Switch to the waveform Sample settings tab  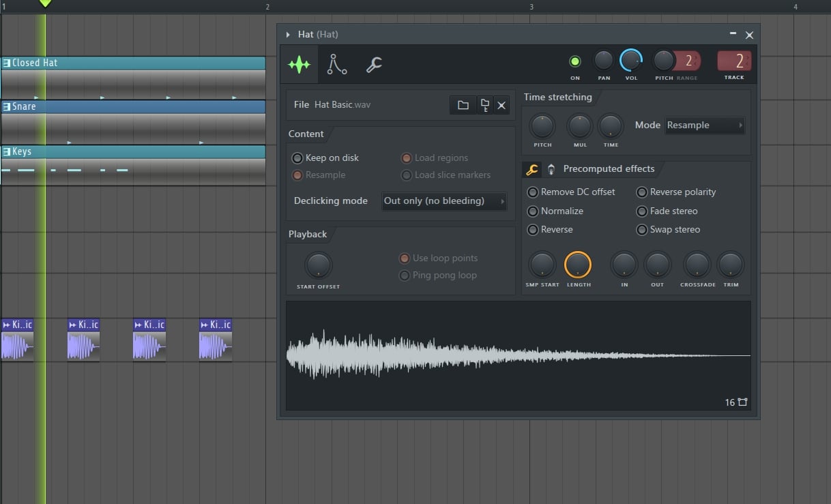299,64
